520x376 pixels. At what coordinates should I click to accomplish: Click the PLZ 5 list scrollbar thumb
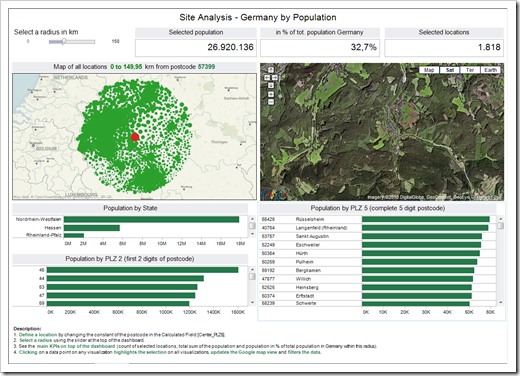(x=500, y=226)
